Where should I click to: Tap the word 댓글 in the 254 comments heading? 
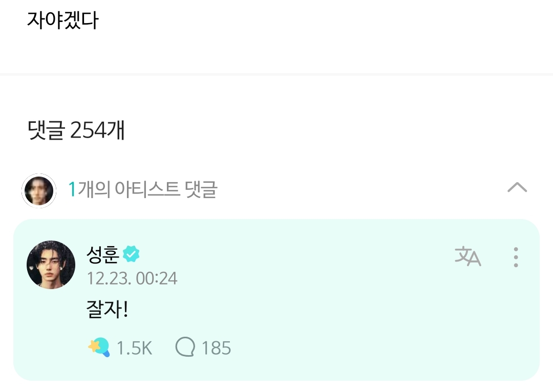click(46, 132)
